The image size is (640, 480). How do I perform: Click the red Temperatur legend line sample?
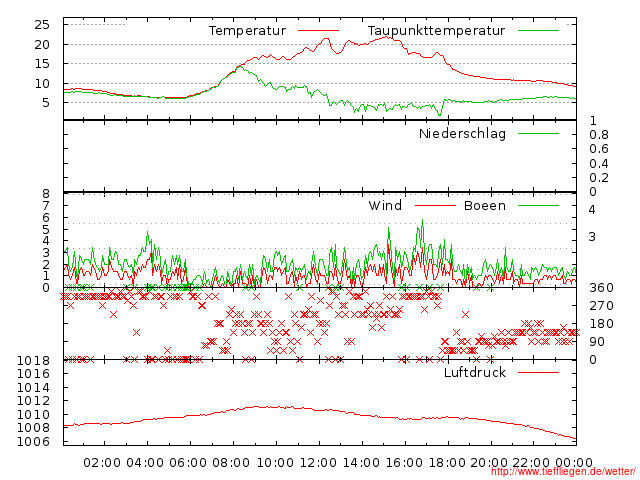click(318, 31)
